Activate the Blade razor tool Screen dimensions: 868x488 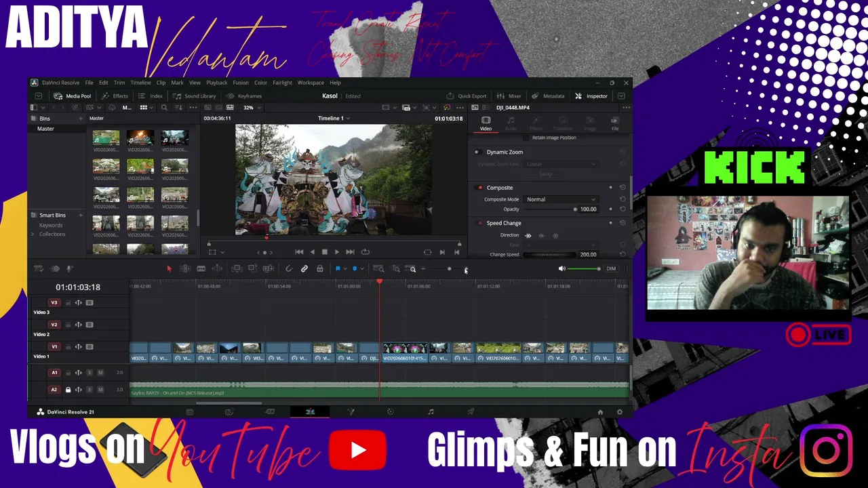(201, 269)
